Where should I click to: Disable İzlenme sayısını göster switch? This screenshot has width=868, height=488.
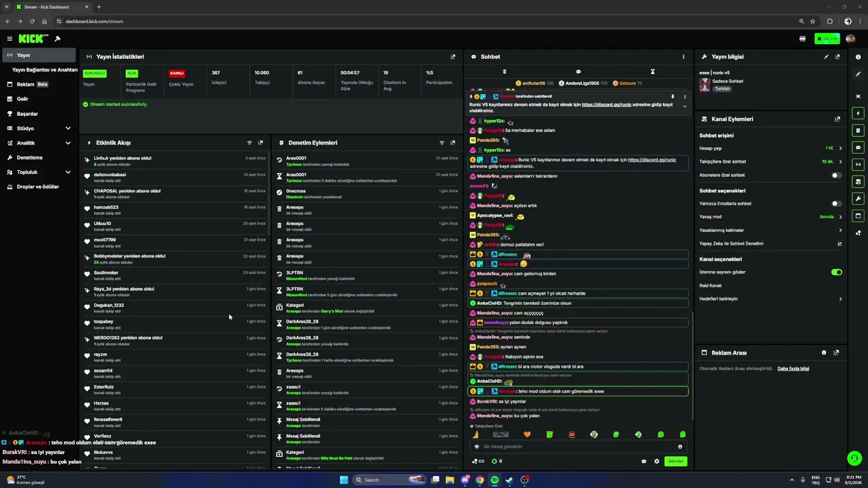[837, 272]
